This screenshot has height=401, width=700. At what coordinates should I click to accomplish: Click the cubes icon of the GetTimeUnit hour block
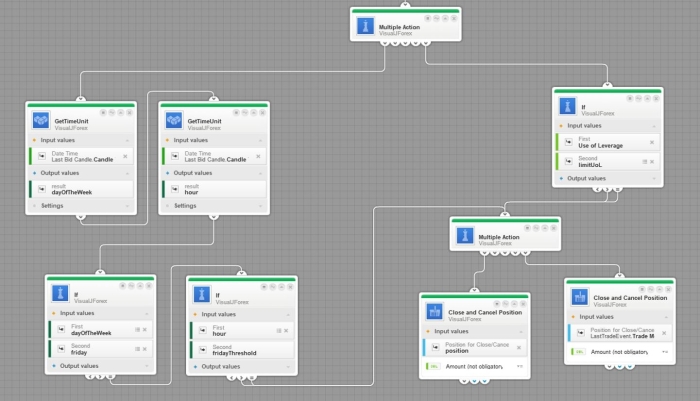coord(174,121)
